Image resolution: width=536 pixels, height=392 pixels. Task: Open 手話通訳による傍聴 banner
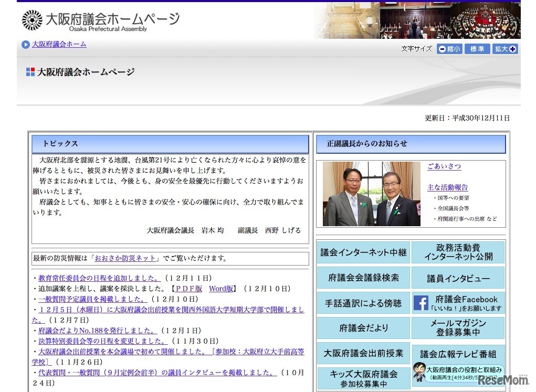pyautogui.click(x=363, y=303)
